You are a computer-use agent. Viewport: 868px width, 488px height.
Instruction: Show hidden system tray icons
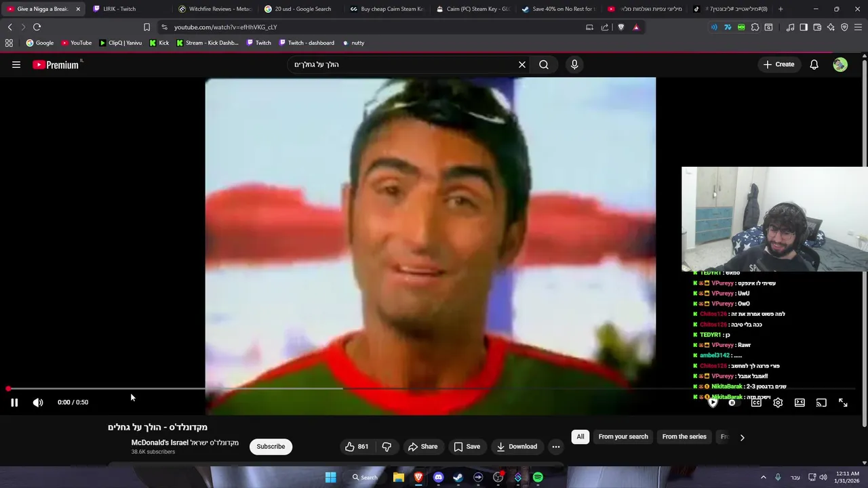pos(763,477)
